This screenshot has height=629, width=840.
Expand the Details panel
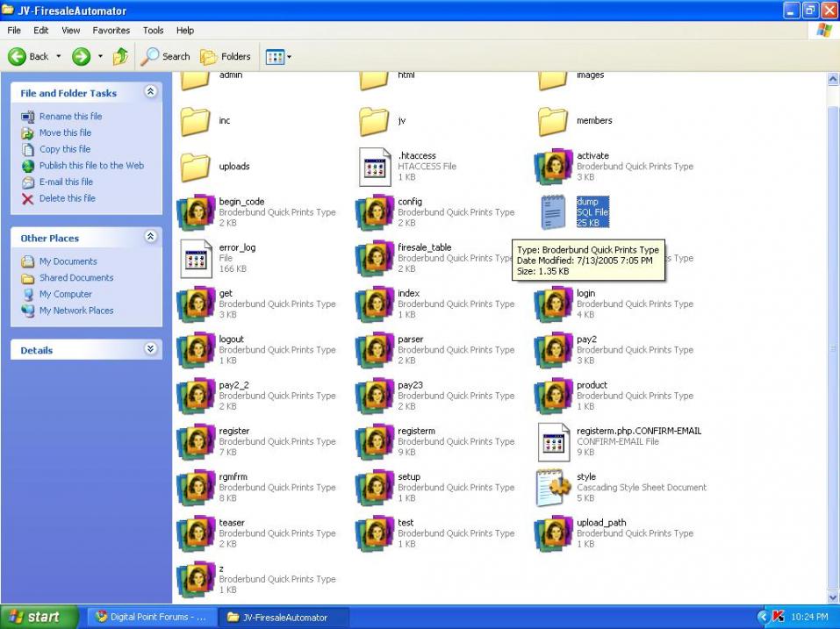pos(150,349)
